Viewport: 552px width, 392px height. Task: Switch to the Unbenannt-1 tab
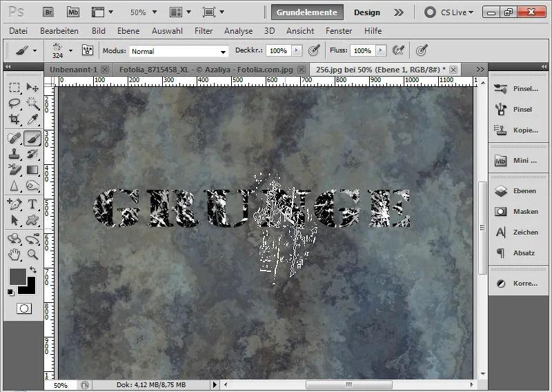(x=73, y=70)
